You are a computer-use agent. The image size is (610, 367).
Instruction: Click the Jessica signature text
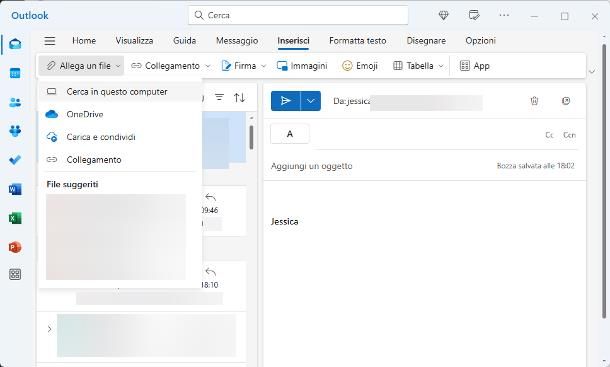pos(284,221)
